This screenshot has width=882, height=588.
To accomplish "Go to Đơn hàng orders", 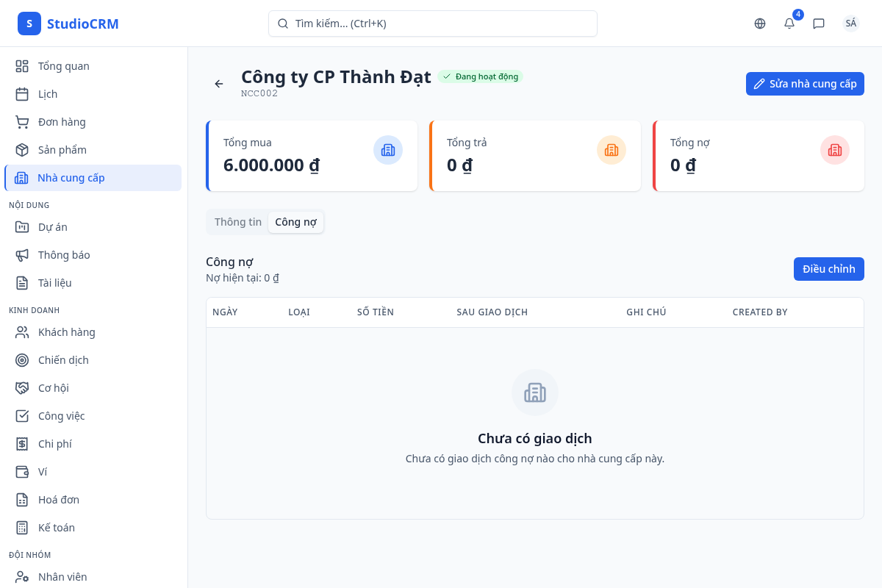I will (62, 122).
